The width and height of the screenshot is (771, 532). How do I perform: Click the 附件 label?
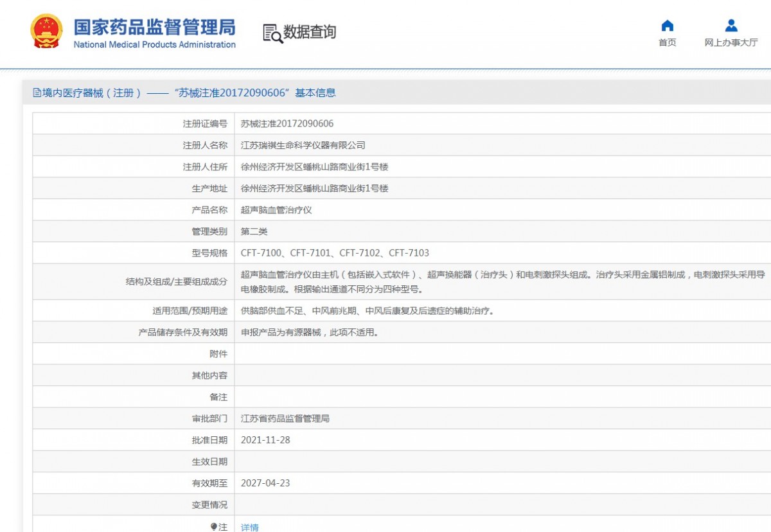(x=218, y=354)
